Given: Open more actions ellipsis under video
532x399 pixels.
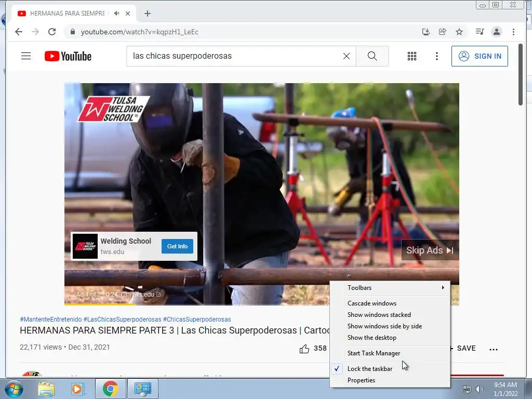Looking at the screenshot, I should point(494,349).
